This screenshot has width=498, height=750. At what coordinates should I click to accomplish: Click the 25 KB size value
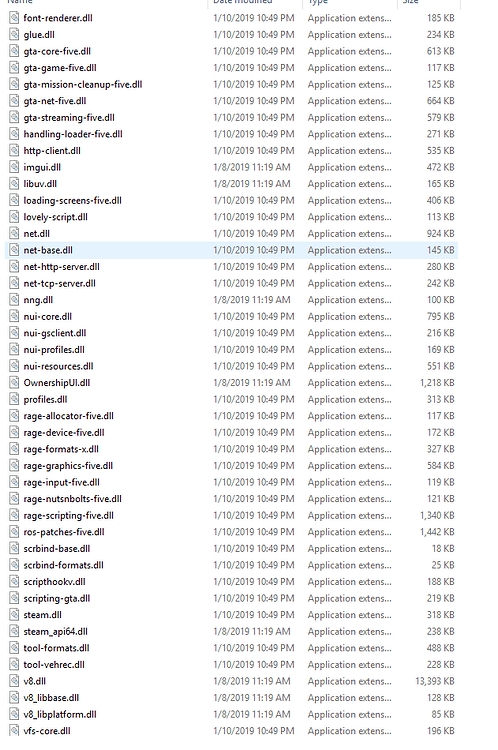pyautogui.click(x=443, y=565)
